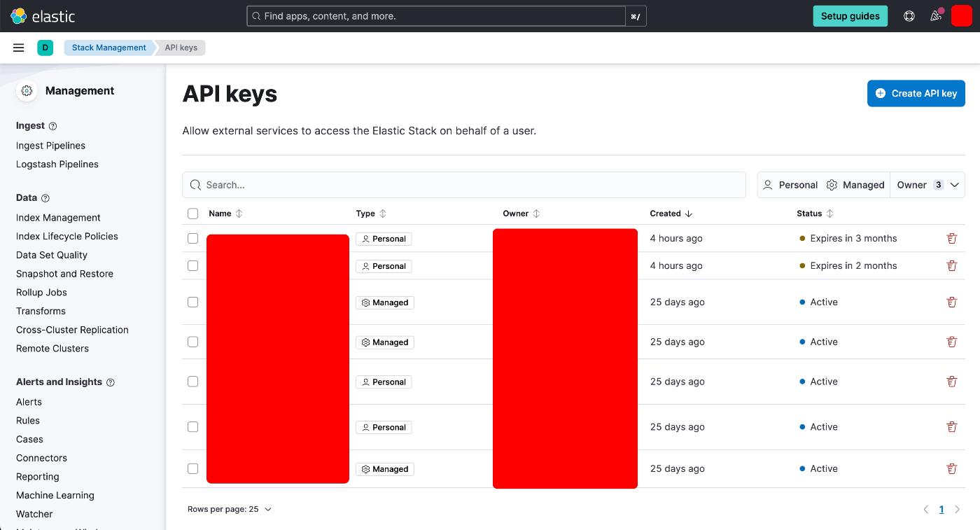
Task: Open Rows per page 25 dropdown
Action: coord(230,509)
